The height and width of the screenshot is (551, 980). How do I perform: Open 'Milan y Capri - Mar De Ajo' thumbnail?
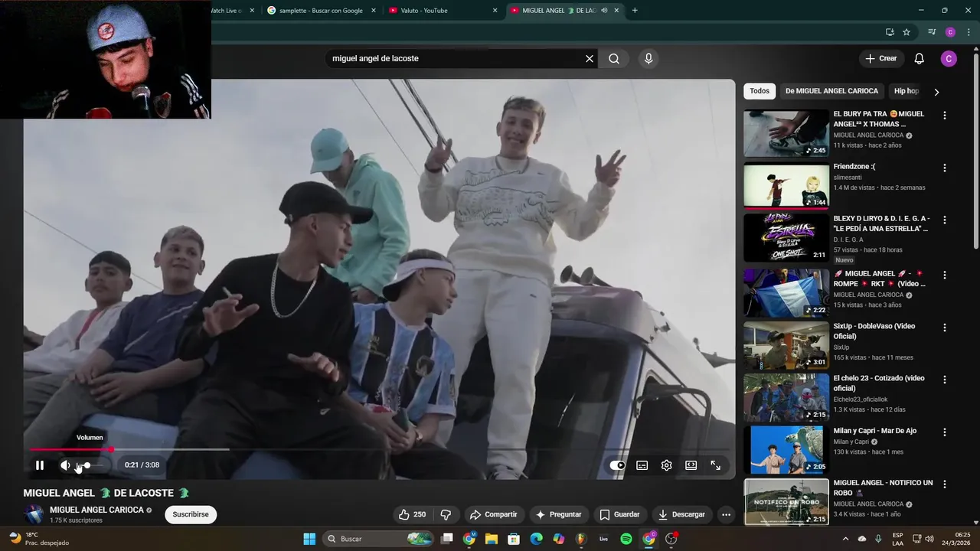pos(786,449)
